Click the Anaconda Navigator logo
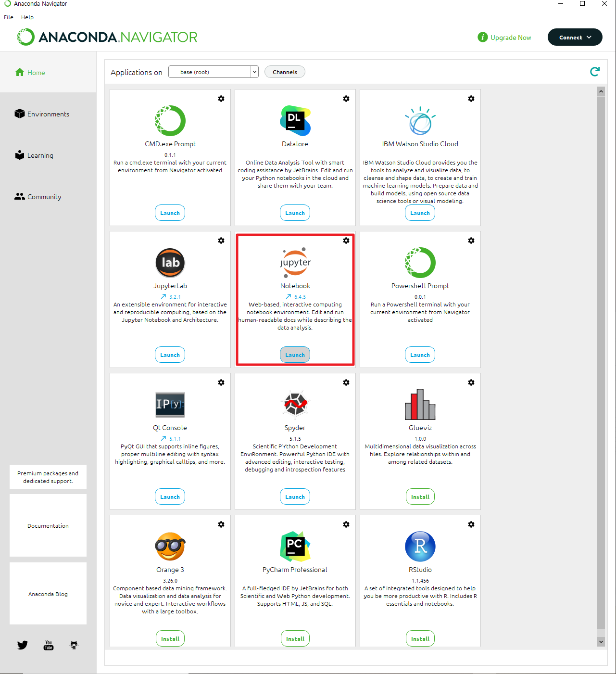Viewport: 616px width, 674px height. click(107, 37)
